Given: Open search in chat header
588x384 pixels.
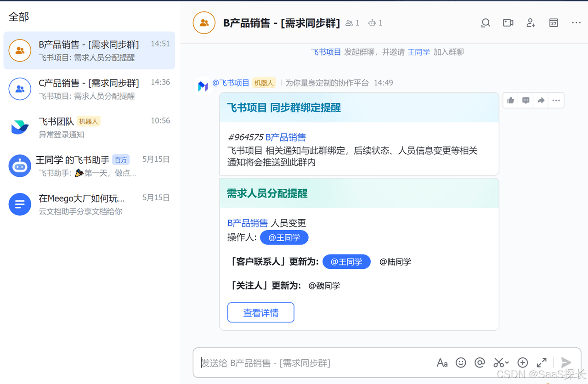Looking at the screenshot, I should [485, 23].
